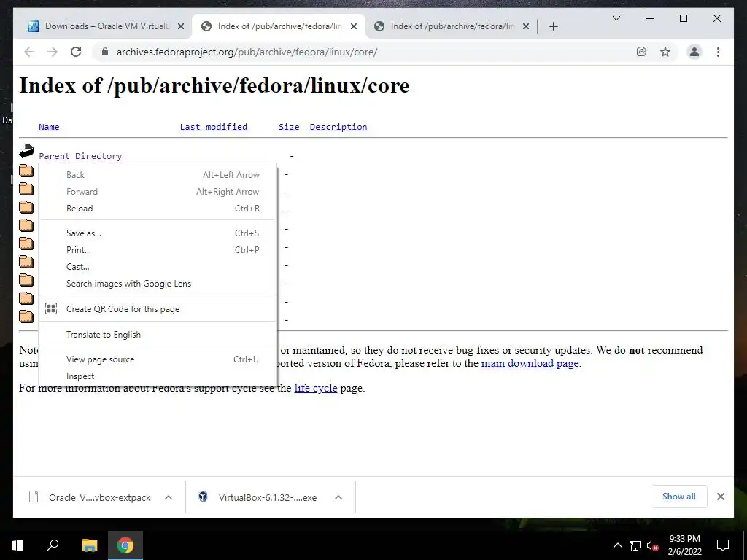Choose Reload from context menu
The height and width of the screenshot is (560, 747).
click(158, 208)
